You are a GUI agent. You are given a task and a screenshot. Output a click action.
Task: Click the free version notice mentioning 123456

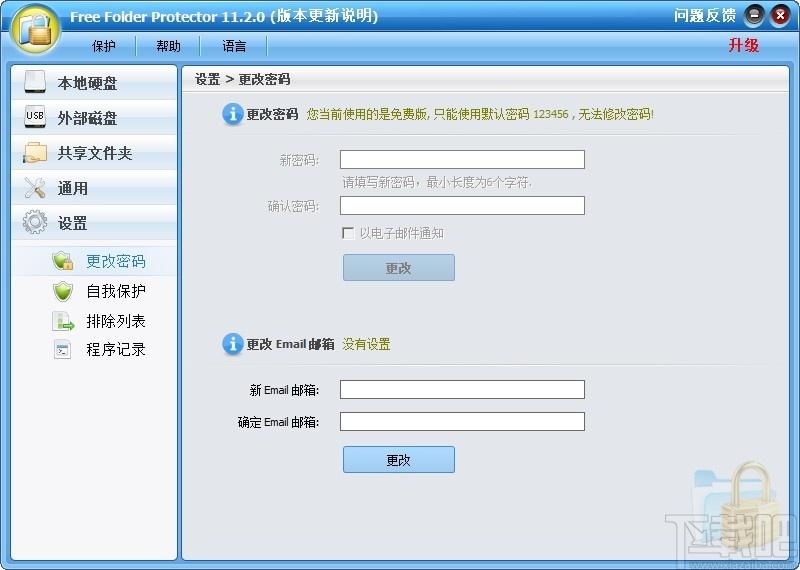tap(480, 114)
